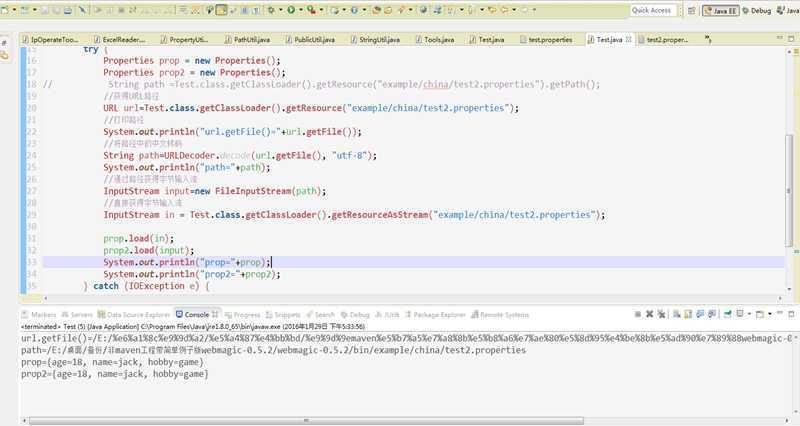Open the Web Browser globe icon

423,10
